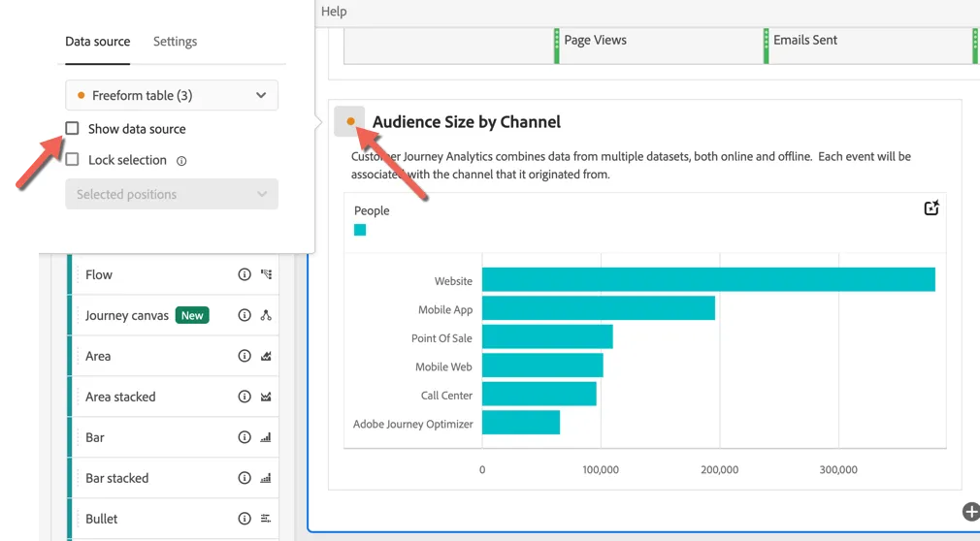Click the Adobe Journey Optimizer bar

521,423
